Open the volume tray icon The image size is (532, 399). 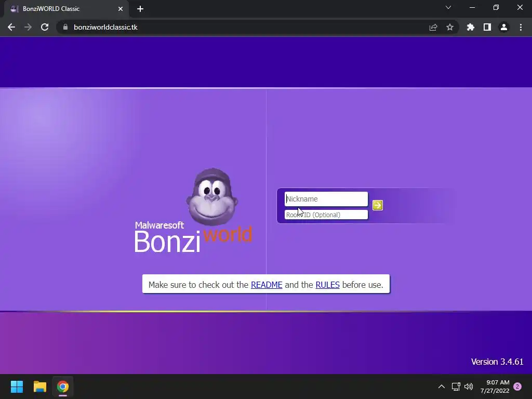[469, 387]
